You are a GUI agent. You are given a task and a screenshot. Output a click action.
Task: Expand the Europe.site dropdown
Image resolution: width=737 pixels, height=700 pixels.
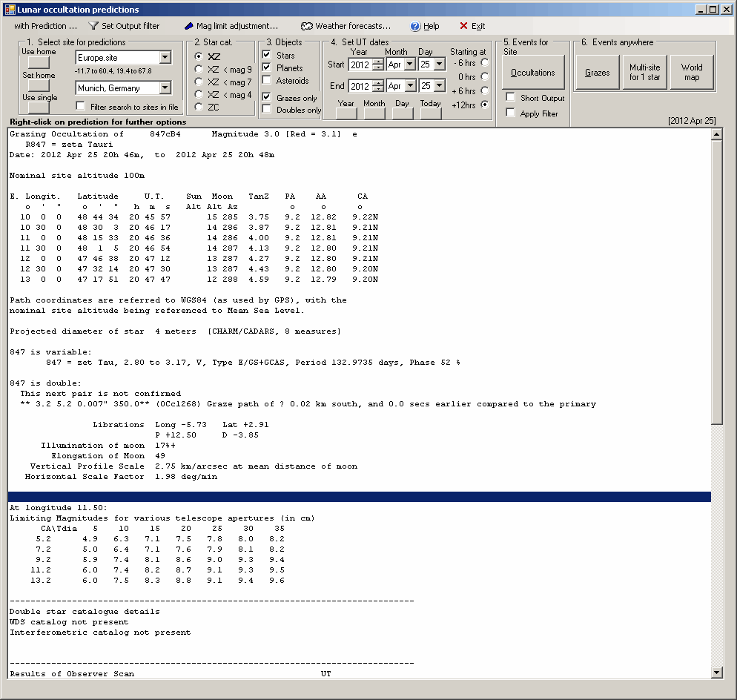tap(165, 58)
